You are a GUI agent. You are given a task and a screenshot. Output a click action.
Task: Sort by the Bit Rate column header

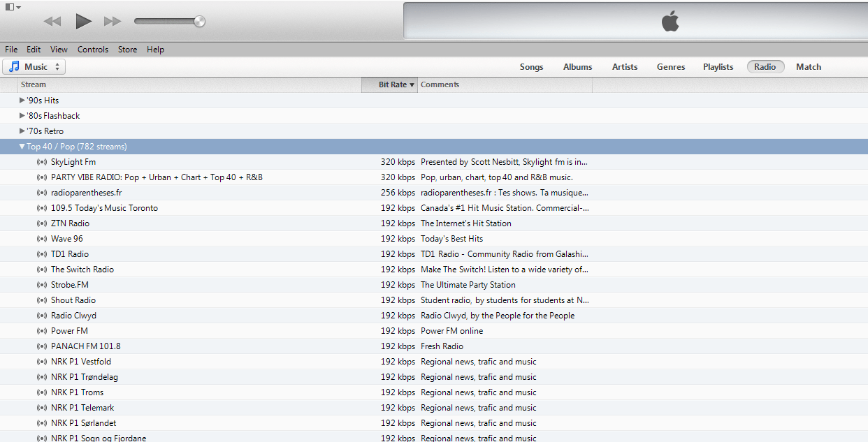tap(389, 84)
